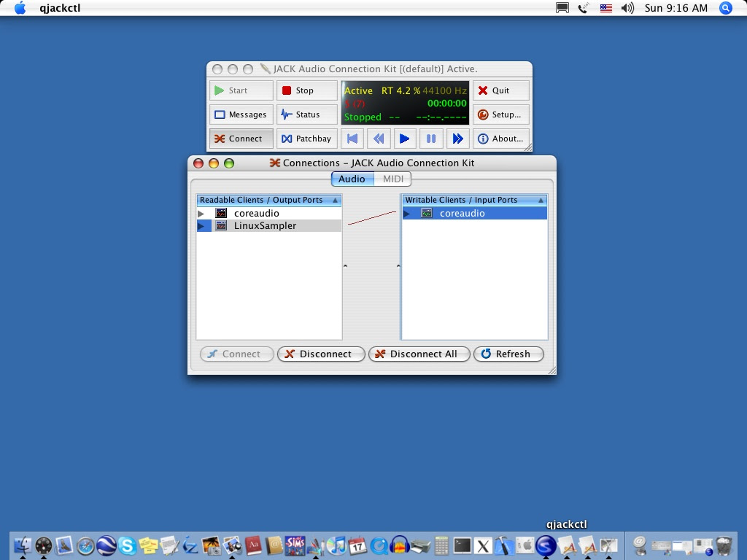Select LinuxSampler in Readable Clients list
The image size is (747, 560).
coord(269,226)
